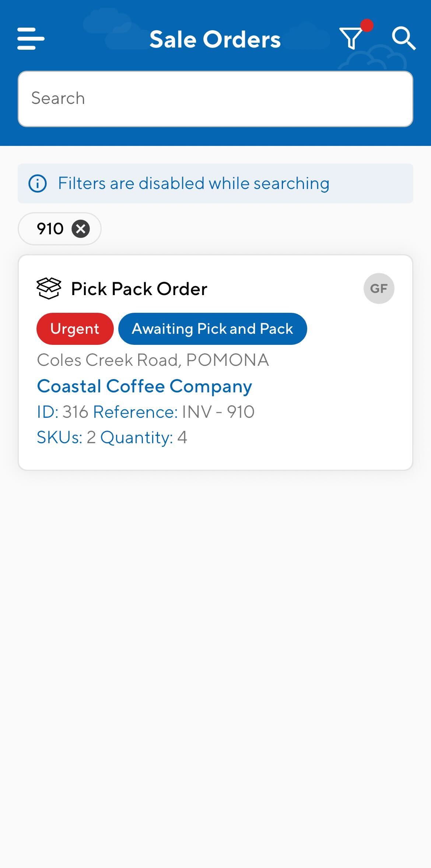Open the Coastal Coffee Company link
This screenshot has height=868, width=431.
click(x=144, y=386)
